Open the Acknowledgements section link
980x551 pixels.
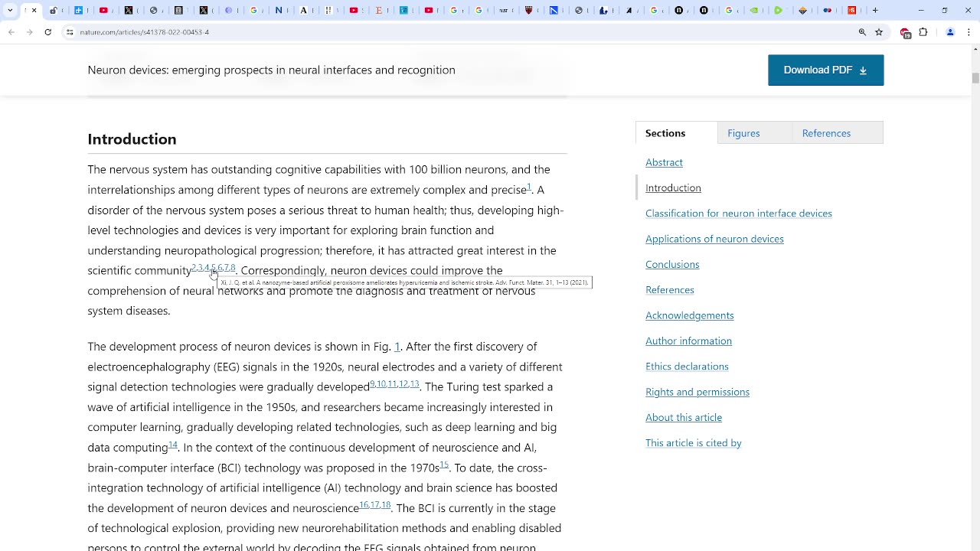pyautogui.click(x=690, y=315)
